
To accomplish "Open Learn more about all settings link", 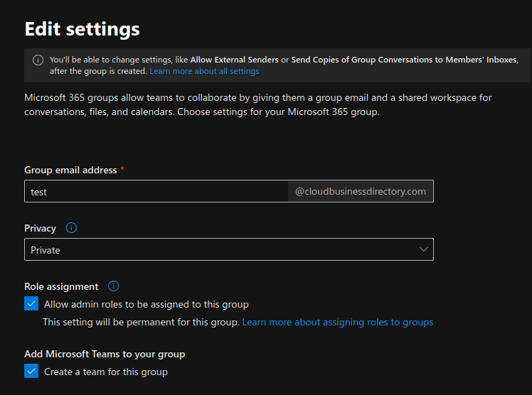I will 204,71.
